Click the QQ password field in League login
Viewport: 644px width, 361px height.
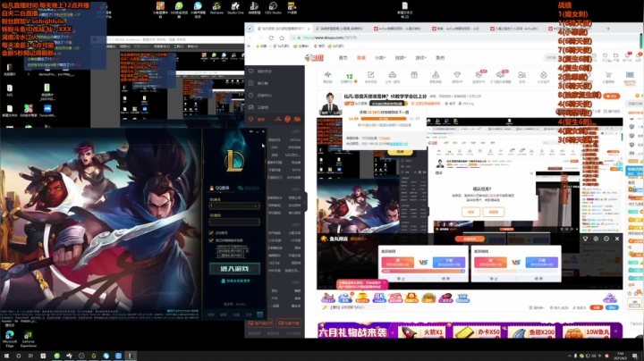(234, 222)
